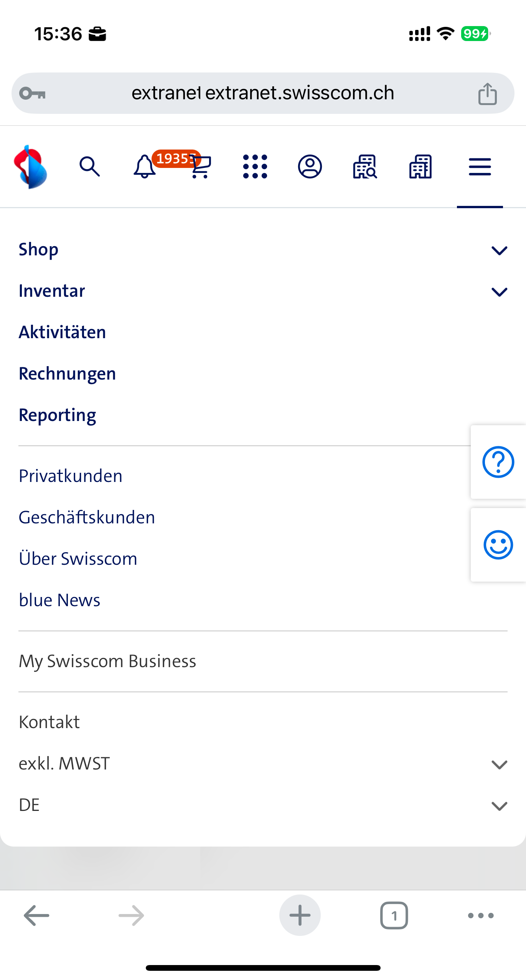The height and width of the screenshot is (980, 526).
Task: Select the Reporting menu item
Action: pyautogui.click(x=58, y=415)
